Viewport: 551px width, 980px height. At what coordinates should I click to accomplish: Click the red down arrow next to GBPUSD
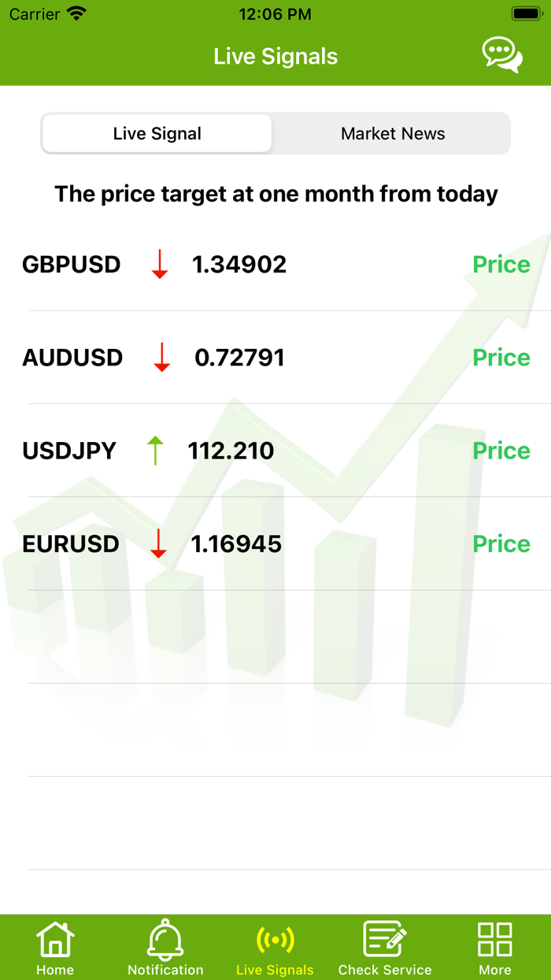(160, 265)
